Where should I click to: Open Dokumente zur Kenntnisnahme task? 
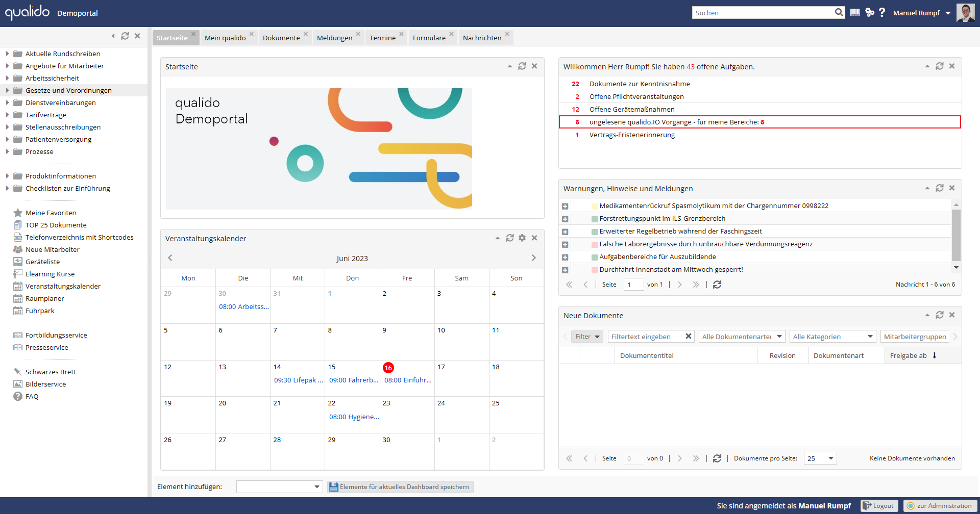(x=640, y=84)
